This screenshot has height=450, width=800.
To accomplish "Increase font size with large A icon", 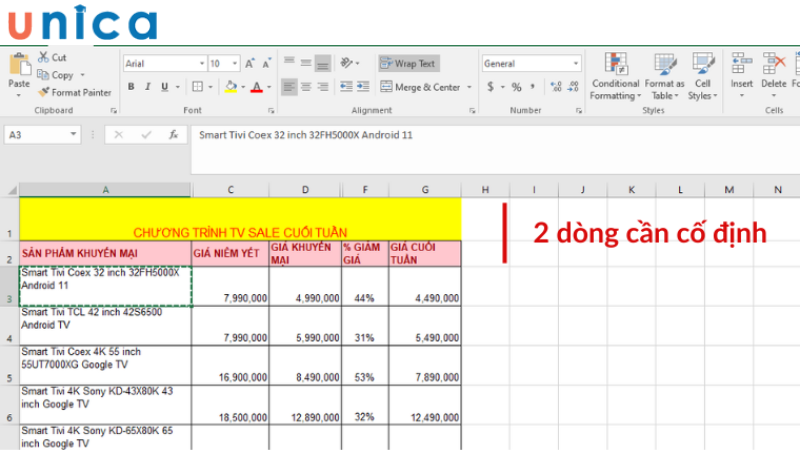I will [249, 63].
